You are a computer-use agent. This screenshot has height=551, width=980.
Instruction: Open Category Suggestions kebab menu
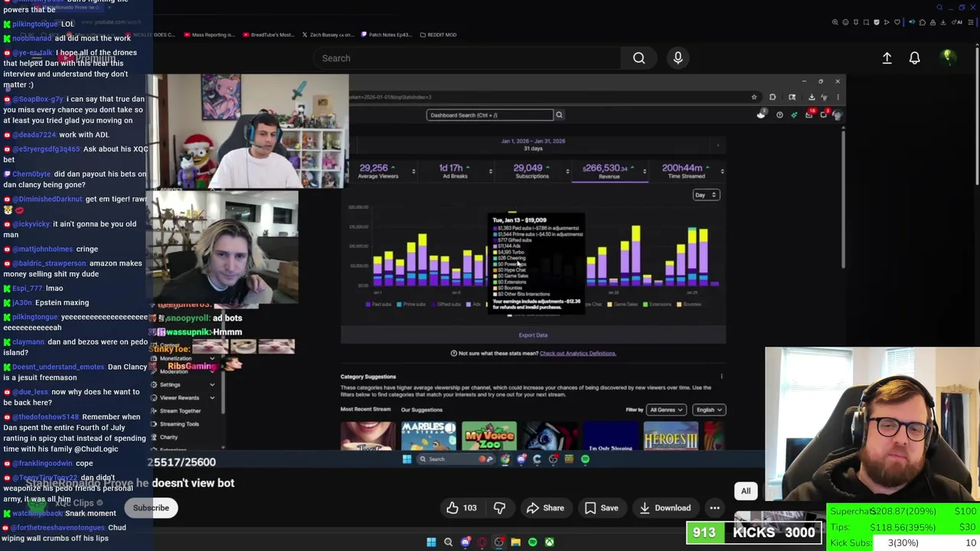(721, 377)
